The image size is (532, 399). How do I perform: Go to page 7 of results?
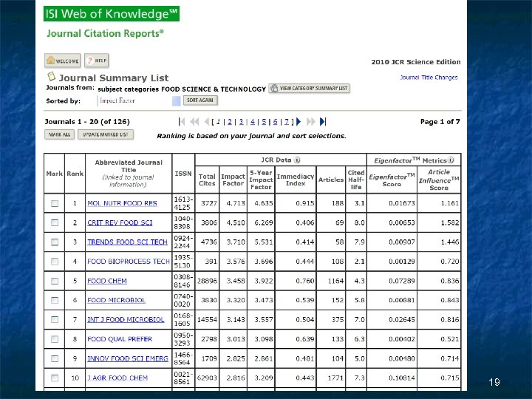coord(287,121)
